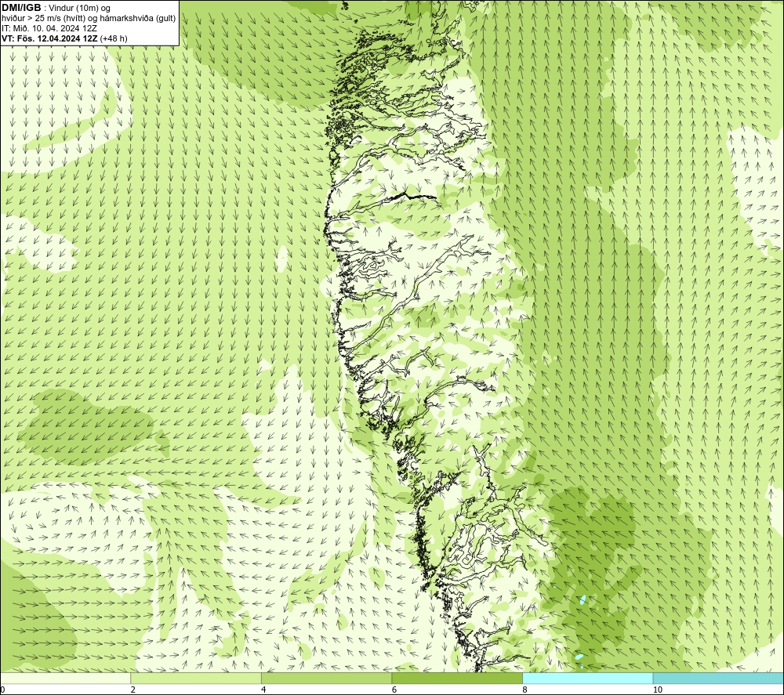Image resolution: width=784 pixels, height=695 pixels.
Task: Select the 2–4 m/s light green swatch
Action: (x=196, y=678)
